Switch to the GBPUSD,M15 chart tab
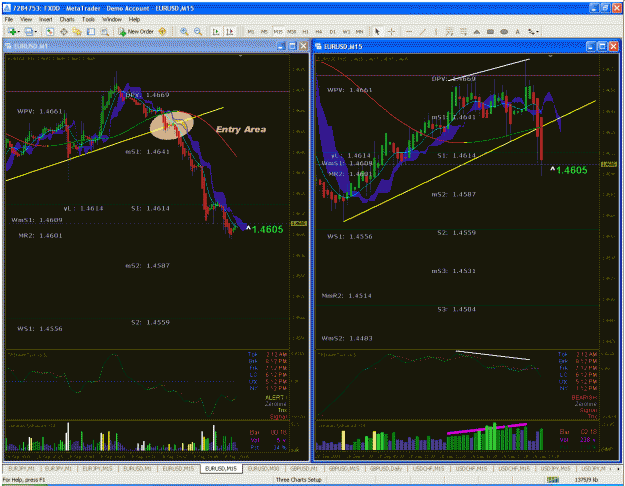The height and width of the screenshot is (486, 625). tap(345, 469)
